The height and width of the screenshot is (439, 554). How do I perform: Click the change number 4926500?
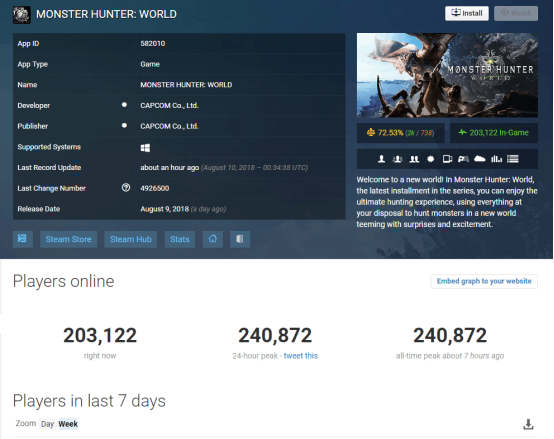point(155,188)
